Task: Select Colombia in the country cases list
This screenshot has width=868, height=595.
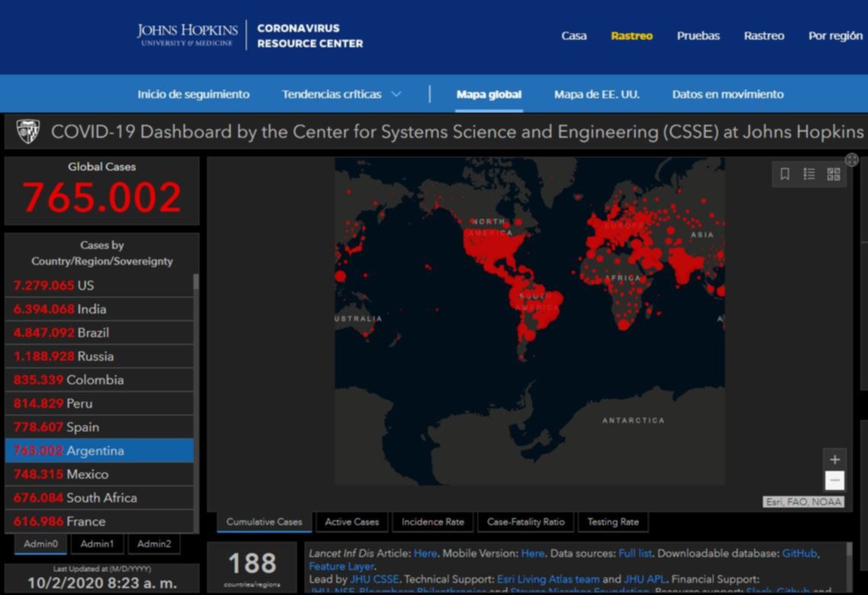Action: [x=99, y=380]
